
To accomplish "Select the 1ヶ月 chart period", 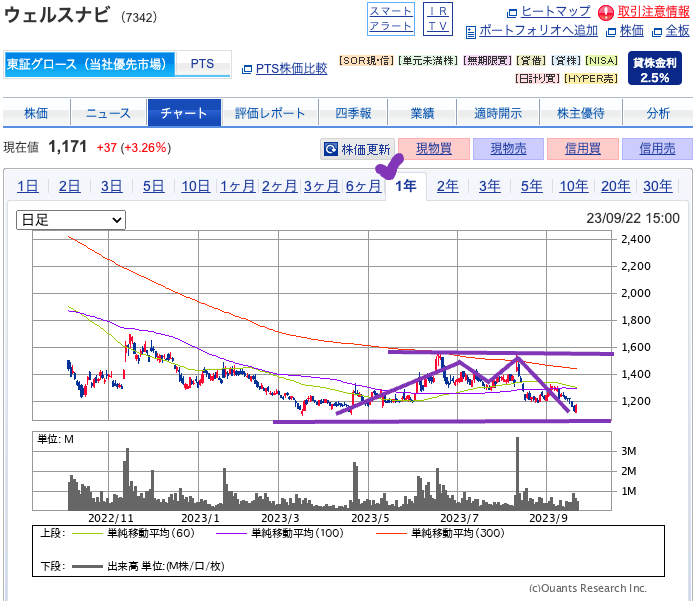I will point(238,186).
